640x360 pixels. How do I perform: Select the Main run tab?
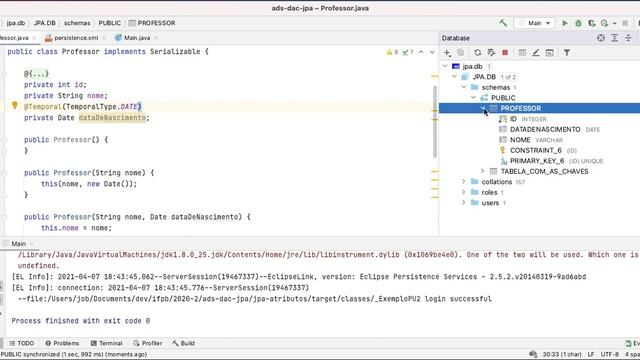click(18, 244)
